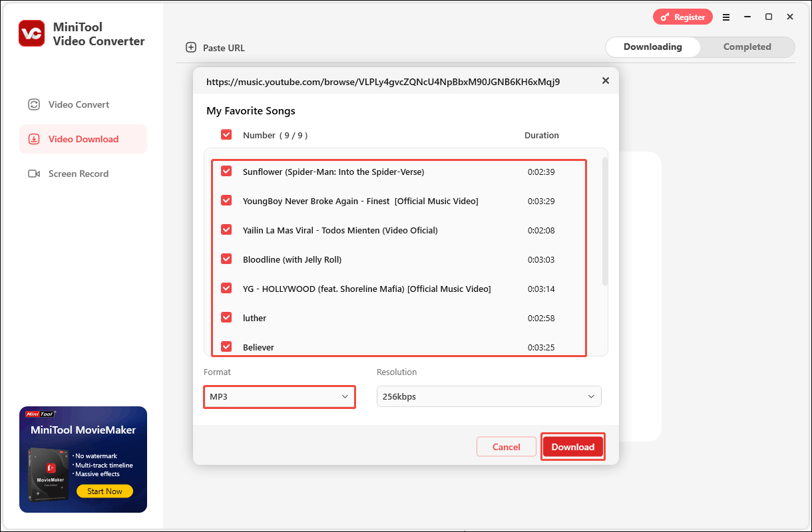Click Start Now in MovieMaker ad

[x=105, y=491]
